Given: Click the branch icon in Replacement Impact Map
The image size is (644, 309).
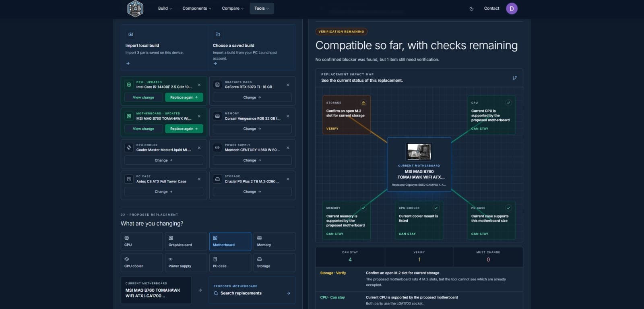Looking at the screenshot, I should click(x=515, y=78).
